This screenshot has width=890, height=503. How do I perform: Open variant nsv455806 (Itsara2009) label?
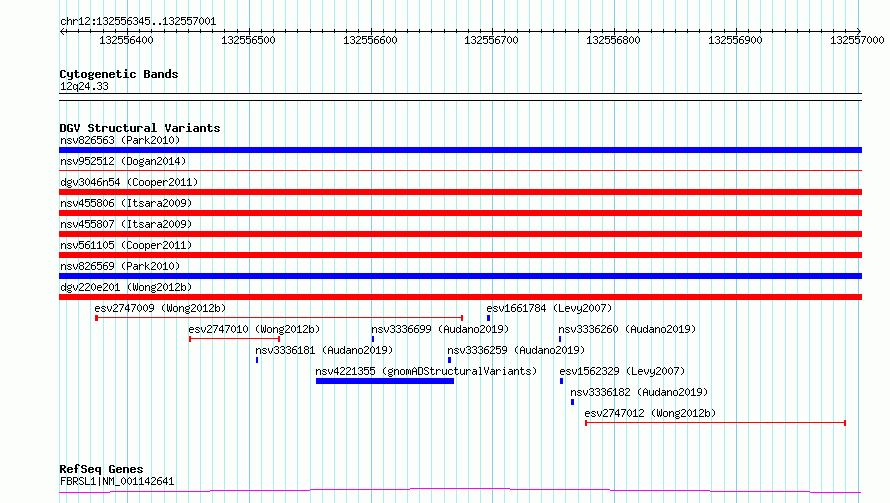pyautogui.click(x=126, y=203)
